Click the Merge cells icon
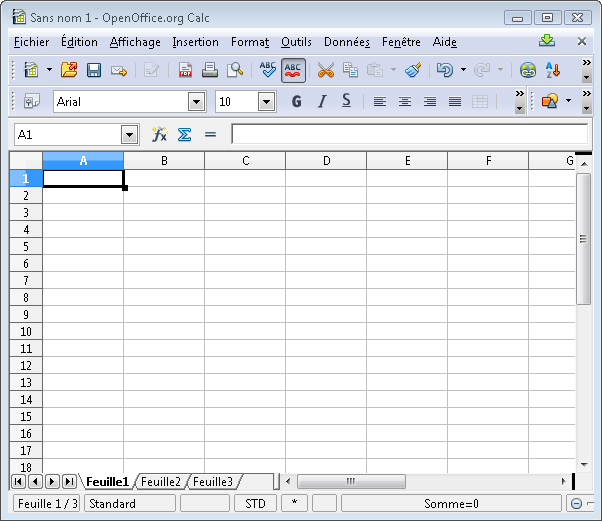The width and height of the screenshot is (602, 521). click(x=480, y=101)
